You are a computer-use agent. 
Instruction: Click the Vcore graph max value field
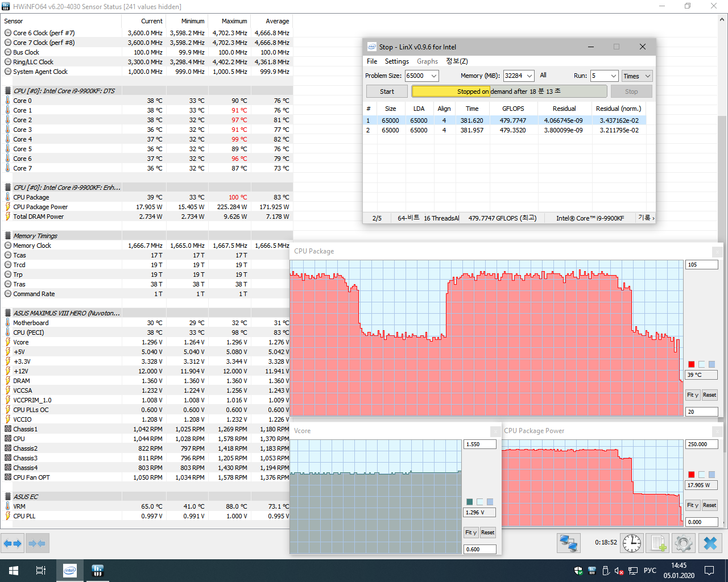click(480, 444)
